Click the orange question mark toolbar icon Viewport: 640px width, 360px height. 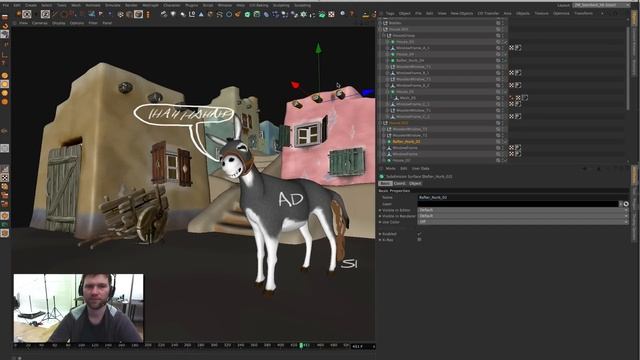pyautogui.click(x=352, y=14)
